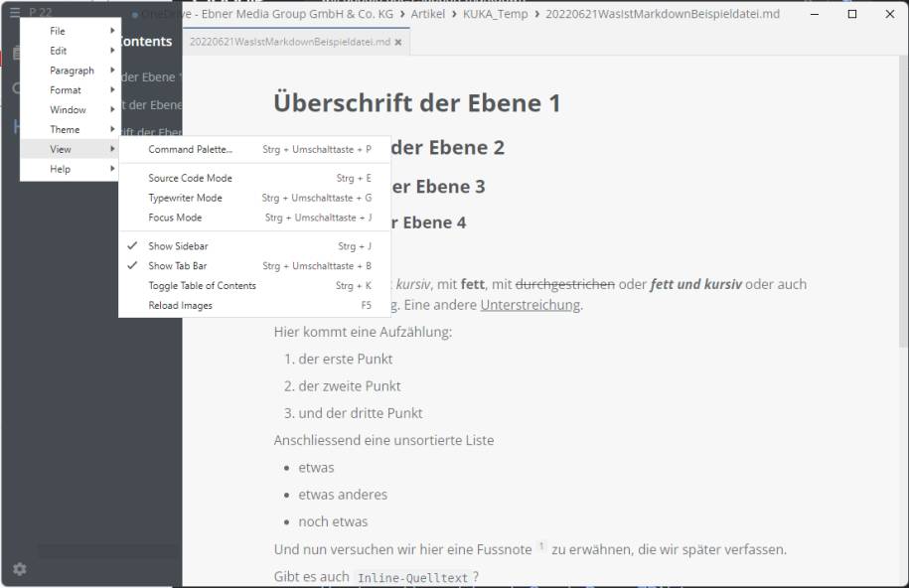This screenshot has width=909, height=588.
Task: Expand the Paragraph submenu arrow
Action: (111, 70)
